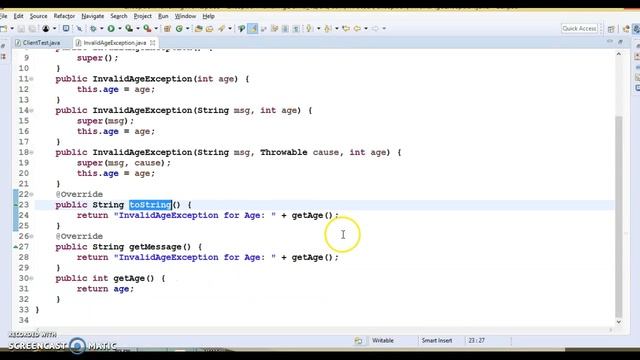
Task: Click the editor scrollbar down arrow
Action: click(619, 322)
